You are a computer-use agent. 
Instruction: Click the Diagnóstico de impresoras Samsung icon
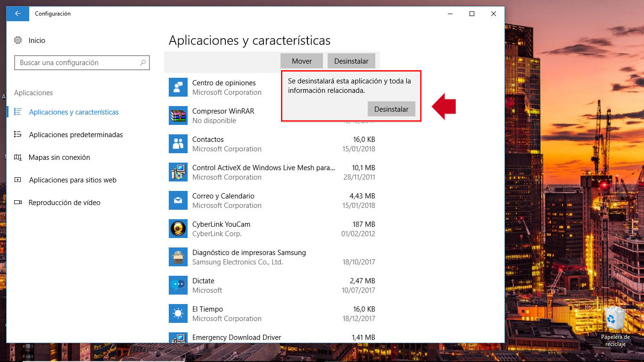[x=178, y=257]
